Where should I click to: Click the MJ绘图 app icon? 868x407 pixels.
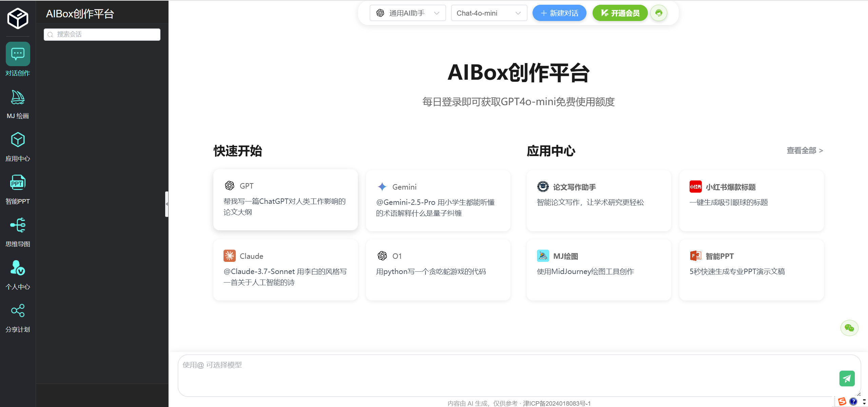[543, 256]
